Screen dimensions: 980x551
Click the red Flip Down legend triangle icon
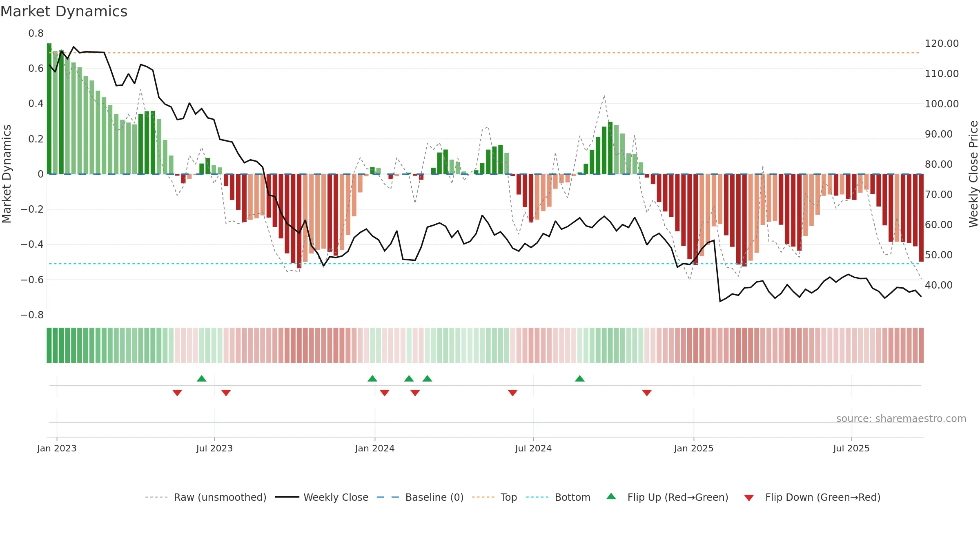749,498
